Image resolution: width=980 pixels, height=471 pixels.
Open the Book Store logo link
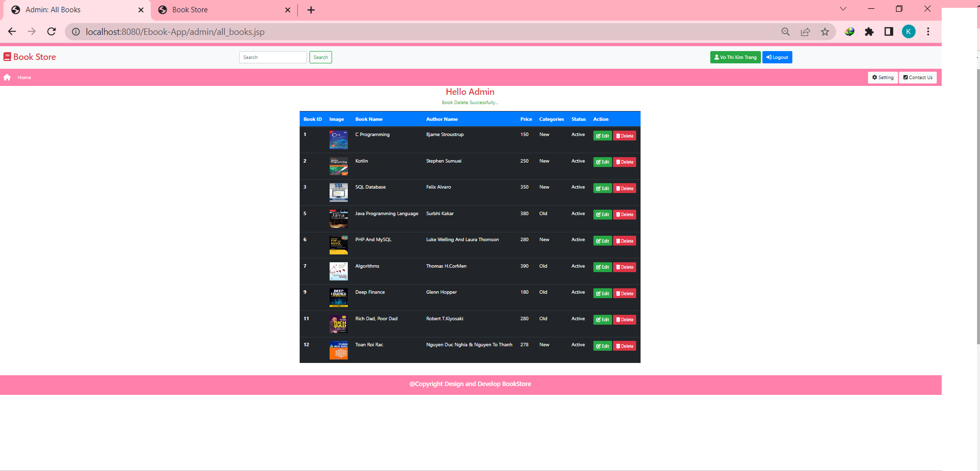coord(29,57)
